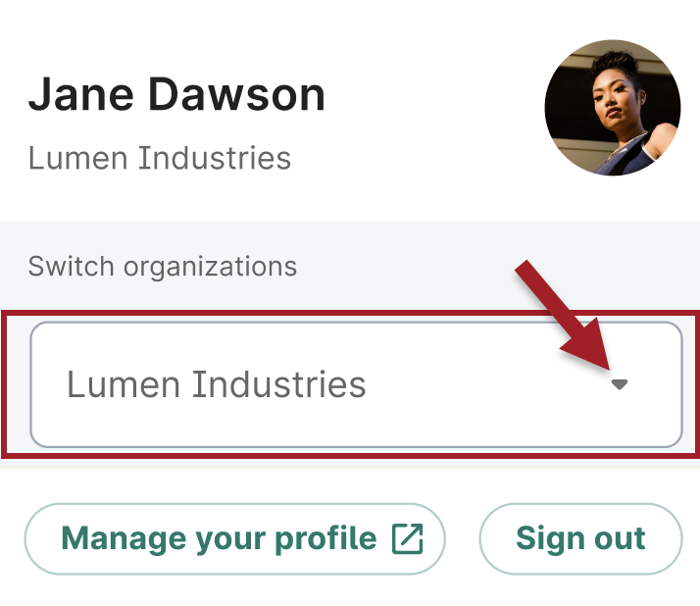The width and height of the screenshot is (700, 606).
Task: Click the small caret in the organization dropdown
Action: [619, 385]
